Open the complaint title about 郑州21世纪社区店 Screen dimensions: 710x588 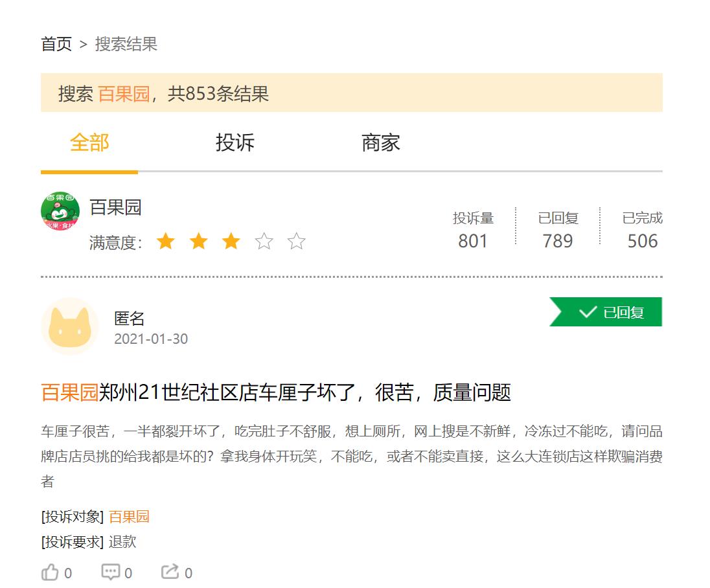[276, 392]
